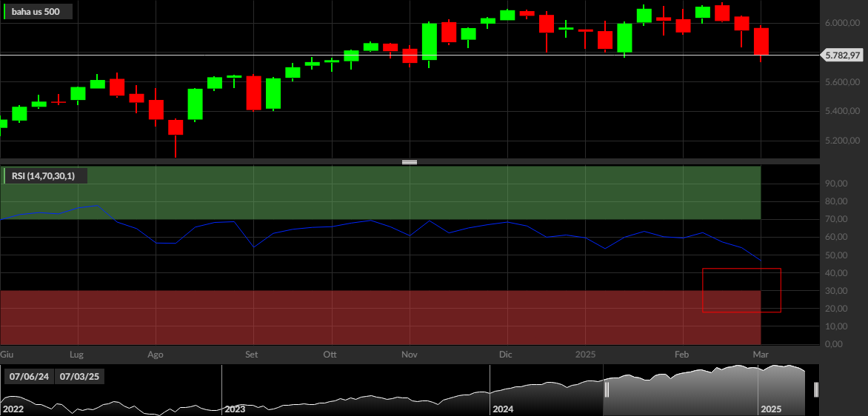Image resolution: width=868 pixels, height=416 pixels.
Task: Click the 2024 label in the navigator overview
Action: [x=503, y=409]
